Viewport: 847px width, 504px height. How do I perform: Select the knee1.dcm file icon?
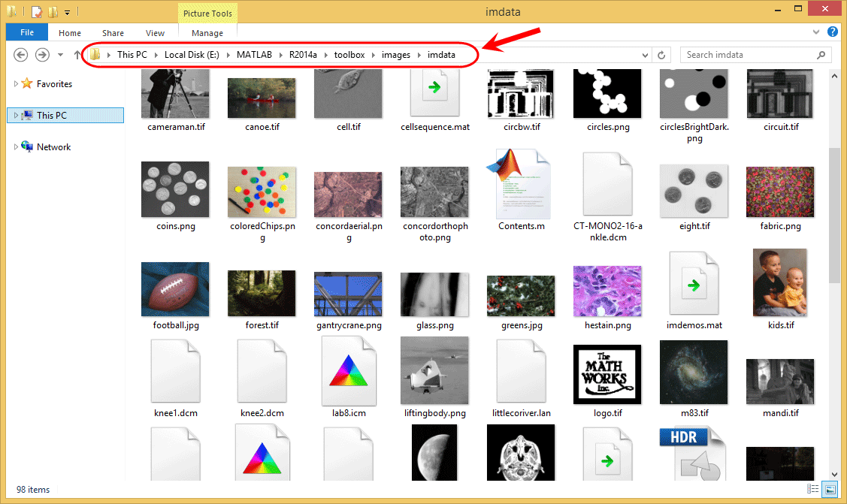[176, 371]
